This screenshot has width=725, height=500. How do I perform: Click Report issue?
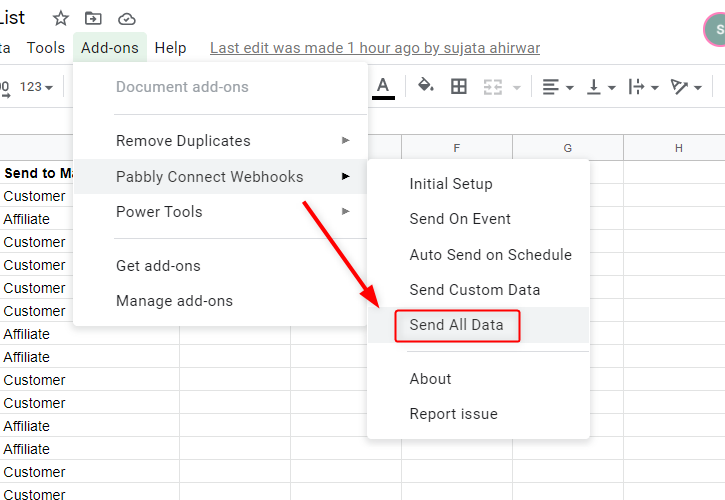479,414
